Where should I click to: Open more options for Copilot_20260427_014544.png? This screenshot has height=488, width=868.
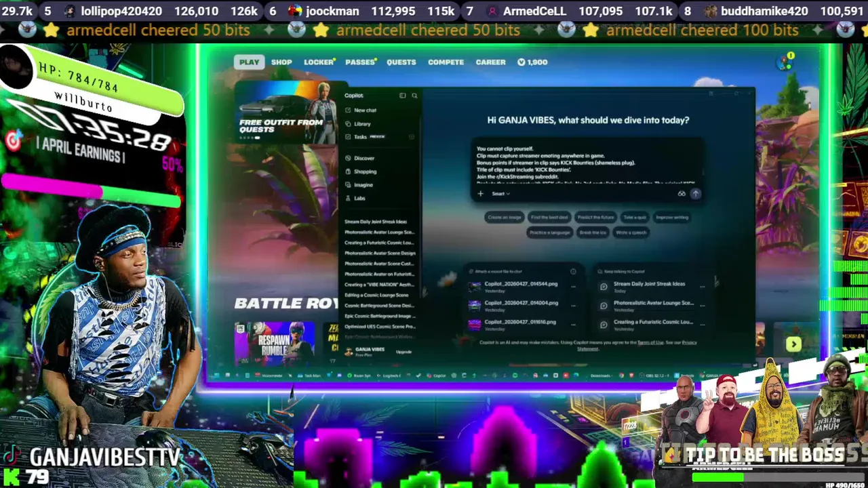click(x=573, y=286)
